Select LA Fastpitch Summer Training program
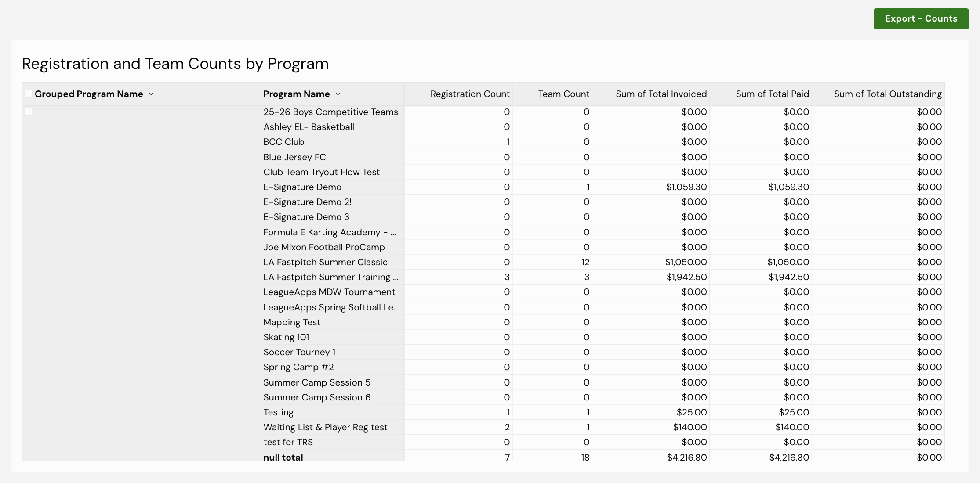The height and width of the screenshot is (483, 980). pyautogui.click(x=330, y=277)
